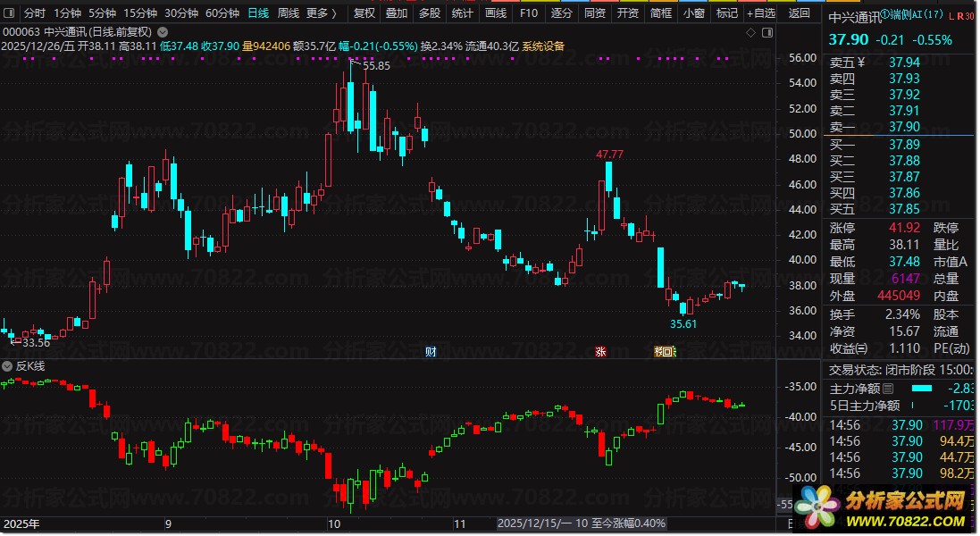Click the 2025/12/15 interval gain status text
Viewport: 980px width, 536px height.
(582, 523)
